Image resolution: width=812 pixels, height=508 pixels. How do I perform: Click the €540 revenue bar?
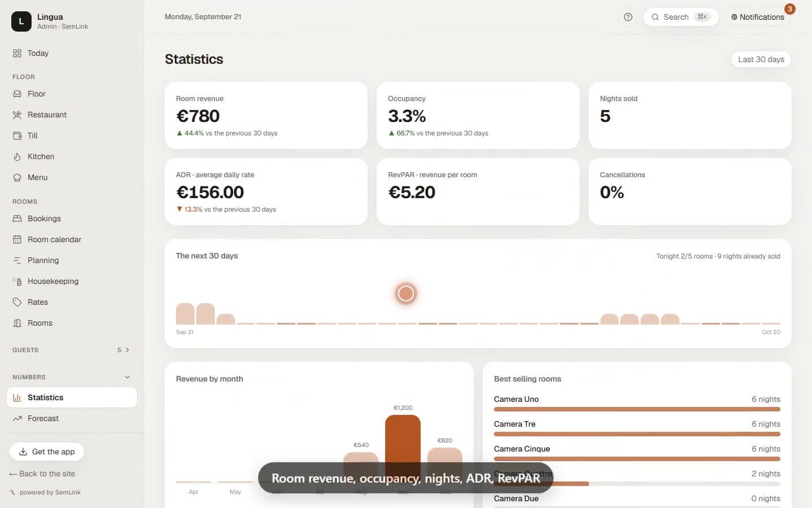point(361,467)
